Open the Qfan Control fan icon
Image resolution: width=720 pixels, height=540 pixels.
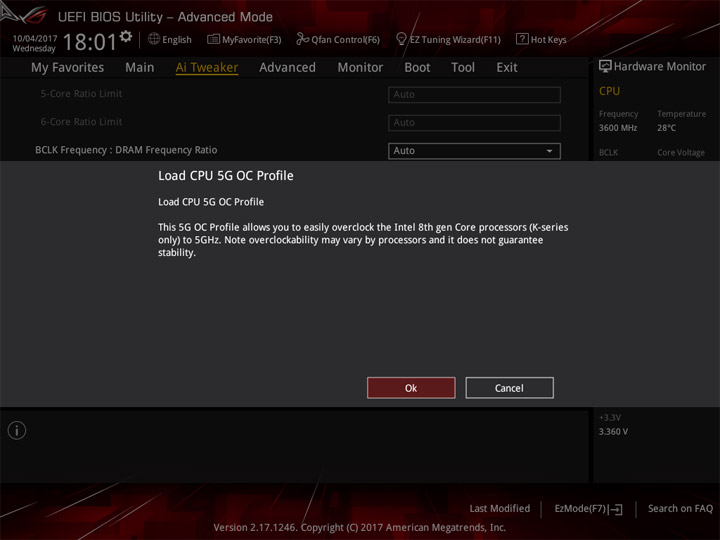302,39
